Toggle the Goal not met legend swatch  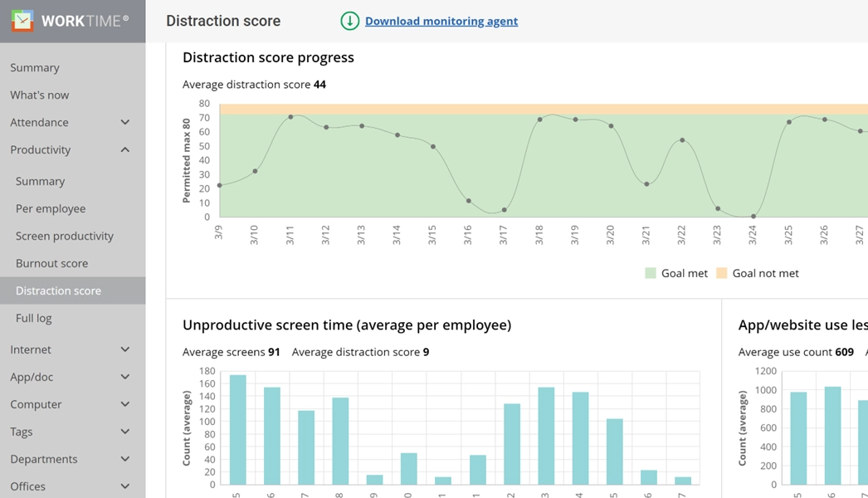click(x=721, y=273)
